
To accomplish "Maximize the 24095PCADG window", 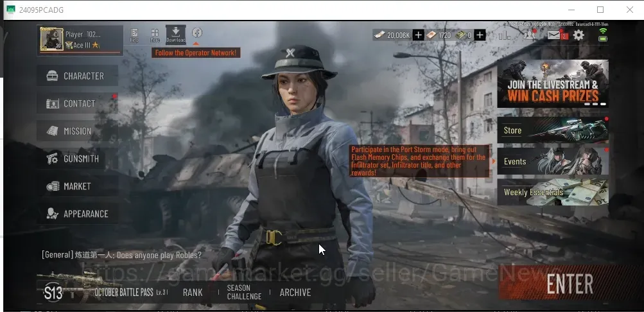I will tap(600, 10).
